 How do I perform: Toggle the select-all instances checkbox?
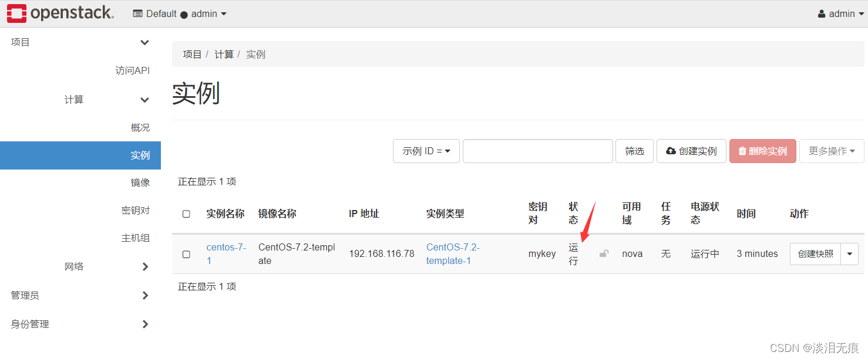[186, 214]
